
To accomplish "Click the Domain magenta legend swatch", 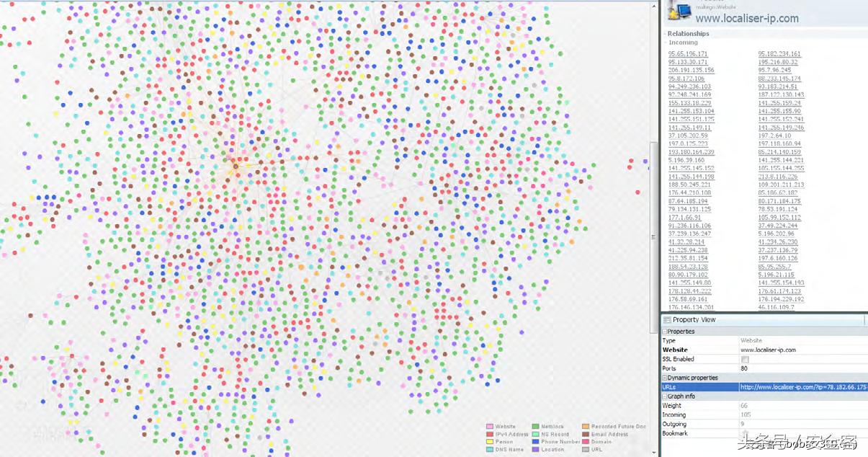I will pyautogui.click(x=586, y=442).
